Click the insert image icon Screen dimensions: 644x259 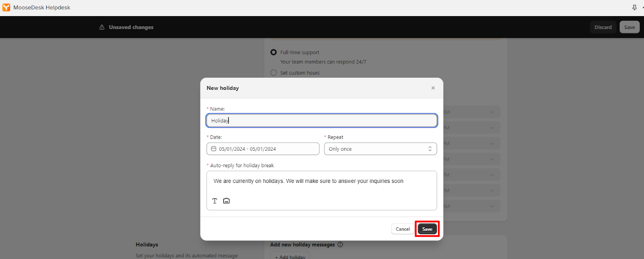coord(227,201)
